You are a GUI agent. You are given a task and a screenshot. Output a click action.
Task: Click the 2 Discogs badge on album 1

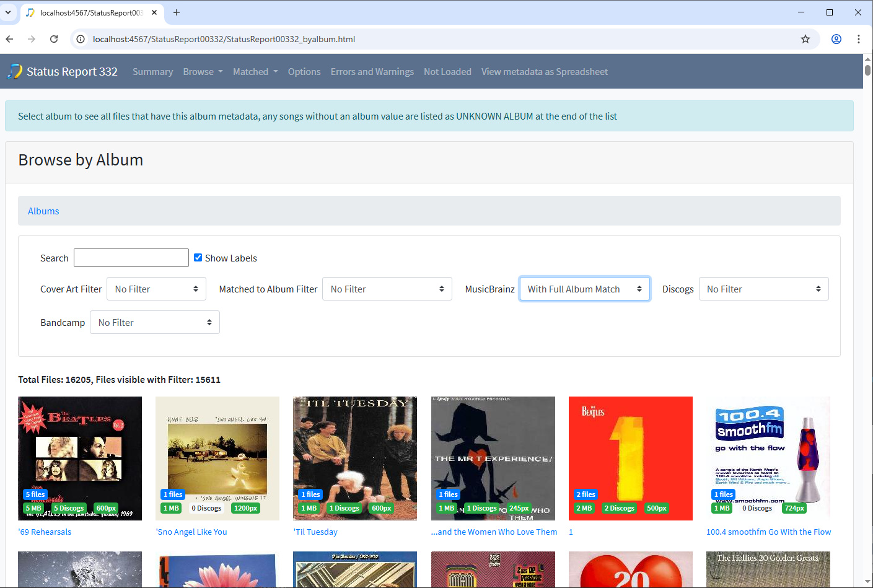pyautogui.click(x=620, y=508)
